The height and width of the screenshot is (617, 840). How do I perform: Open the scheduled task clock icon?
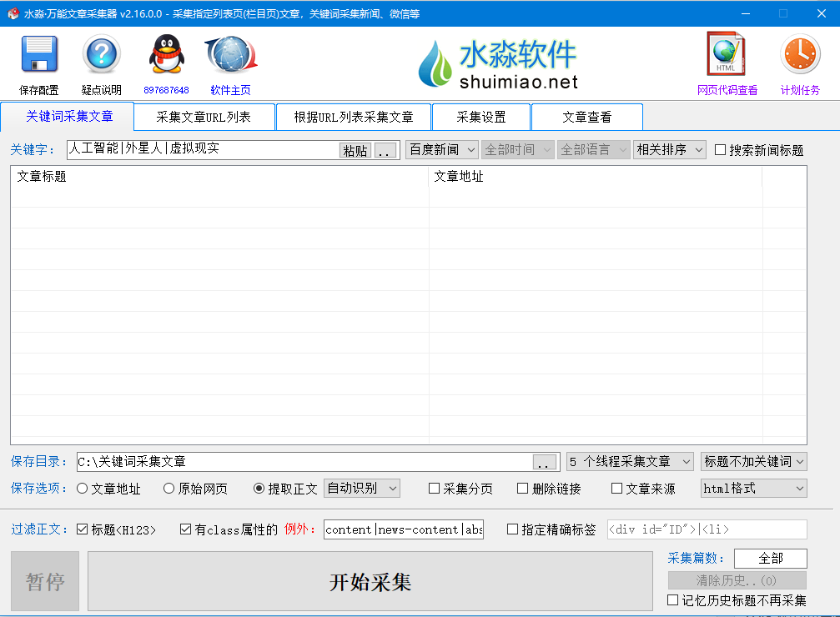click(x=799, y=55)
